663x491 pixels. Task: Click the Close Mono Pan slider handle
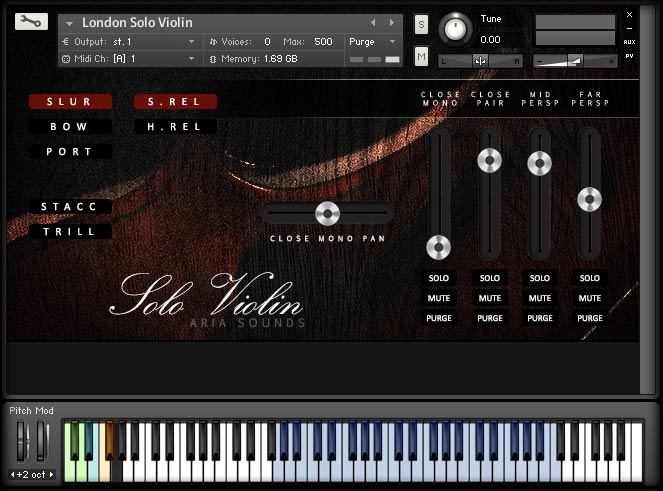pos(327,214)
